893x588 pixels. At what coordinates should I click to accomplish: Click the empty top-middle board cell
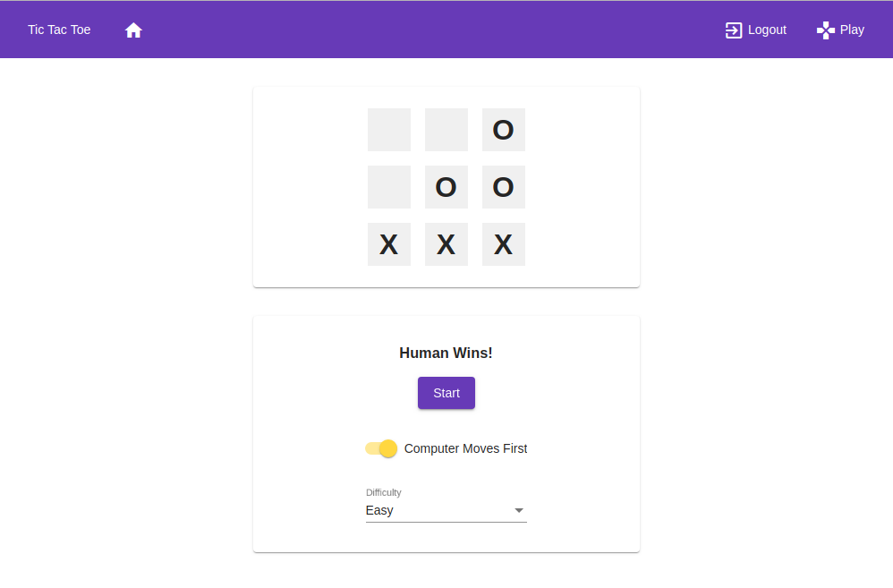pyautogui.click(x=446, y=130)
